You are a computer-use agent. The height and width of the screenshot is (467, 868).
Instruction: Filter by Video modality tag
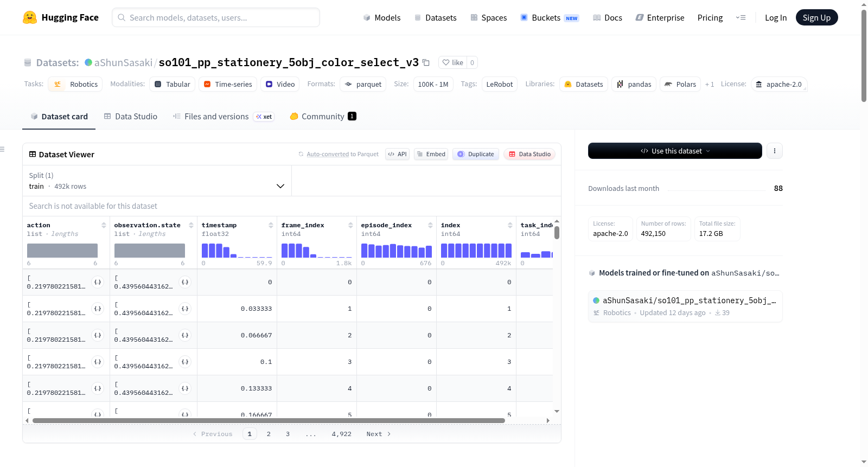click(x=280, y=84)
